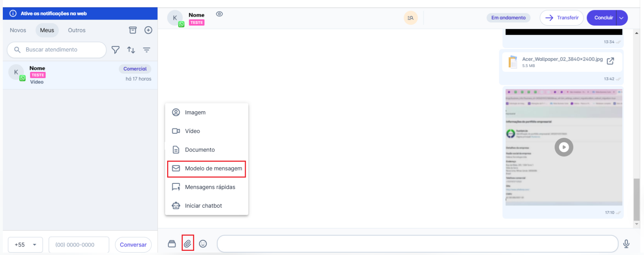Start new chat with plus icon

pyautogui.click(x=148, y=30)
